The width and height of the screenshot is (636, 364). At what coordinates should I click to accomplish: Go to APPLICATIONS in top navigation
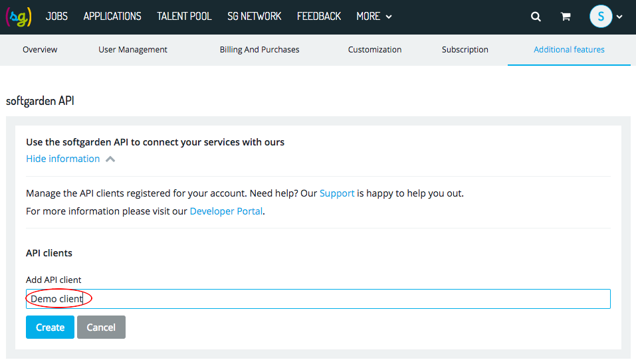(112, 17)
